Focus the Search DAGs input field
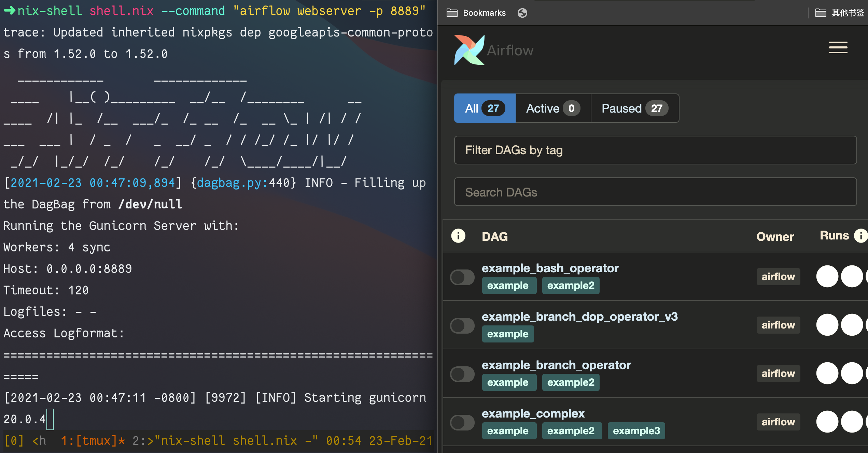This screenshot has height=453, width=868. (x=655, y=192)
